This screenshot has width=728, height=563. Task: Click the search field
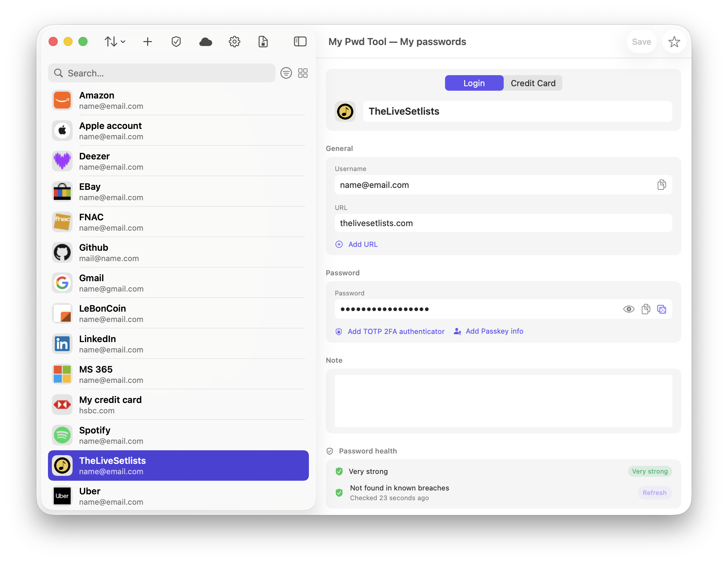[162, 73]
